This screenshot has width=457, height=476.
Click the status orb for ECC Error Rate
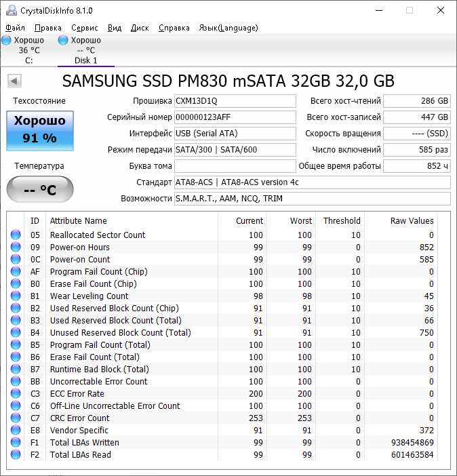[16, 393]
